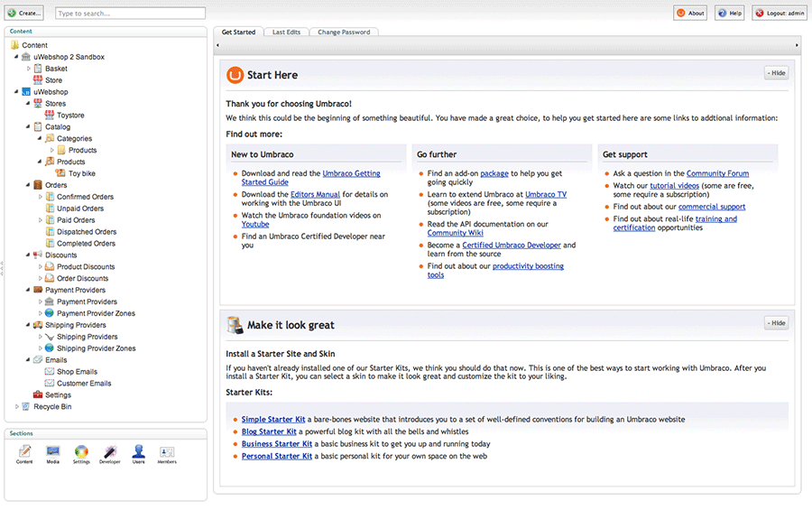Click the Toy bike product icon

point(60,173)
